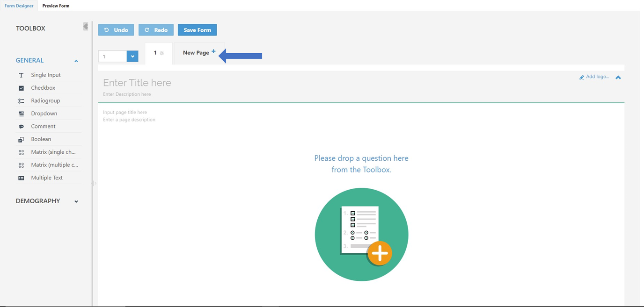Open page 1 settings via gear icon
The height and width of the screenshot is (307, 644).
click(x=162, y=53)
